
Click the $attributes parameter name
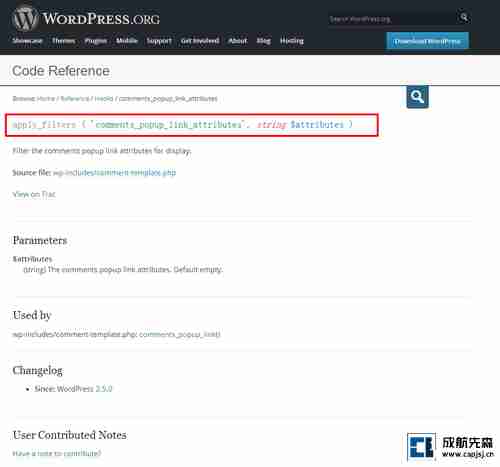tap(32, 259)
